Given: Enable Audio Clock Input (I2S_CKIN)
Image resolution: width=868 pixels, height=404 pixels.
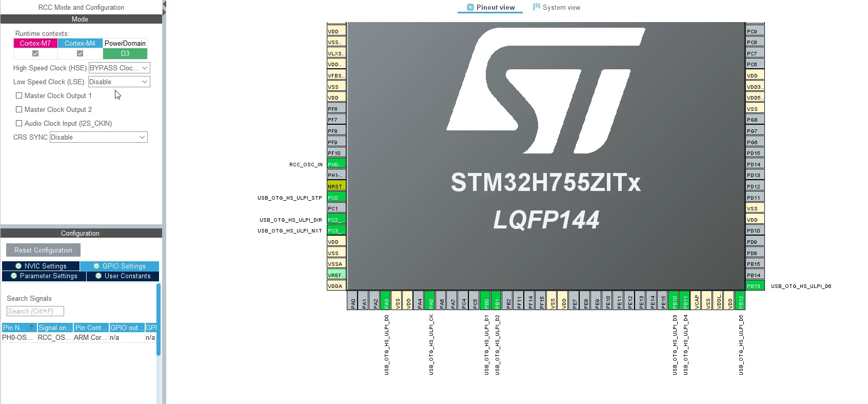Looking at the screenshot, I should tap(19, 123).
